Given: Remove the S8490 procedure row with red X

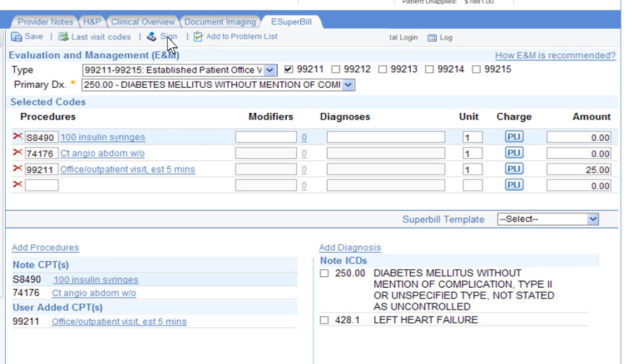Looking at the screenshot, I should [x=17, y=137].
